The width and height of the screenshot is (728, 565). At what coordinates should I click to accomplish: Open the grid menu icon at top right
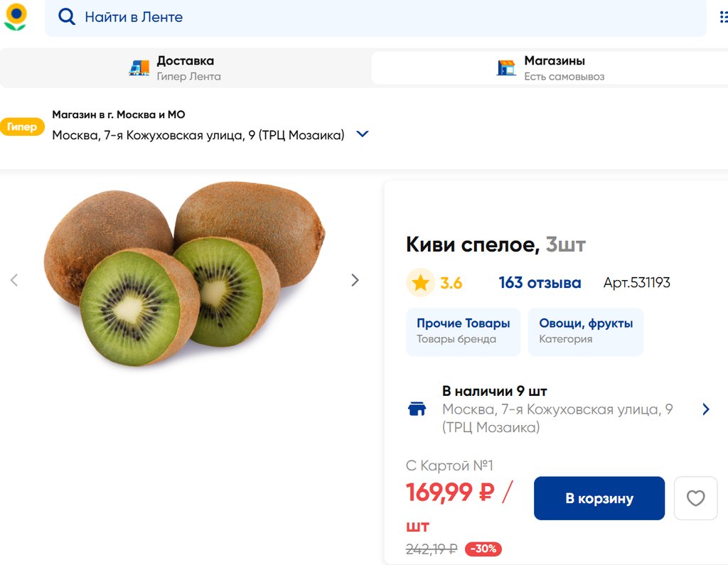723,17
